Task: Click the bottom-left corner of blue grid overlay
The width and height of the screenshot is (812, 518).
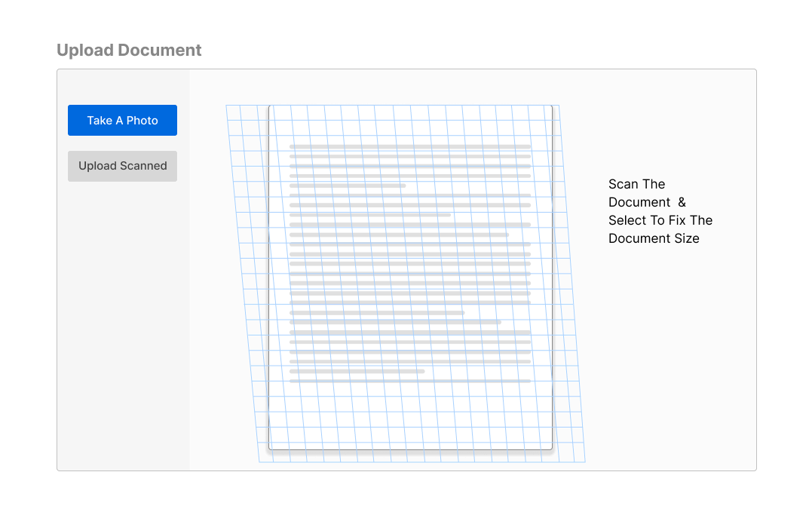Action: (x=259, y=461)
